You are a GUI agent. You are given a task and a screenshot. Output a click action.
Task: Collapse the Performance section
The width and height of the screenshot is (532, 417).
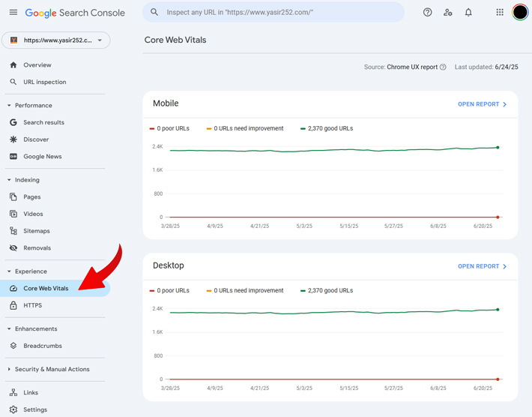click(x=9, y=105)
